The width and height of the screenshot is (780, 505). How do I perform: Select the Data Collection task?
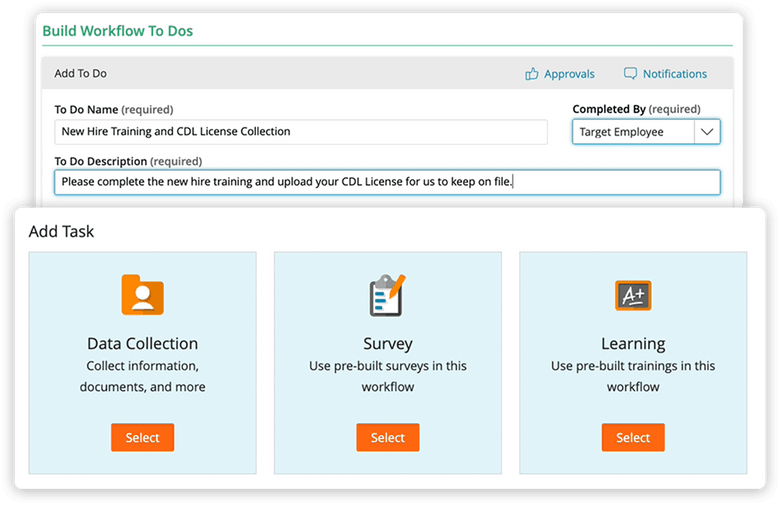click(x=143, y=437)
